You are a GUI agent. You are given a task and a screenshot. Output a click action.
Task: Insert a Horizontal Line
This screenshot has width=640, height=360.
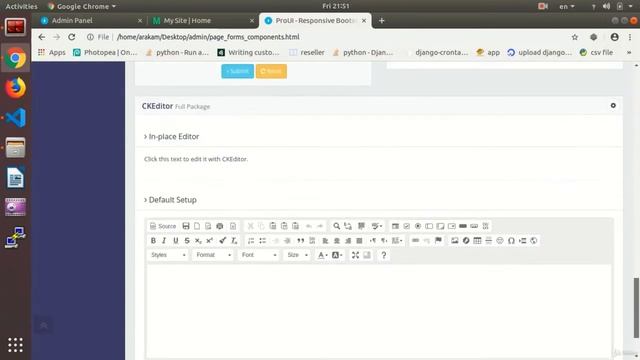point(489,241)
